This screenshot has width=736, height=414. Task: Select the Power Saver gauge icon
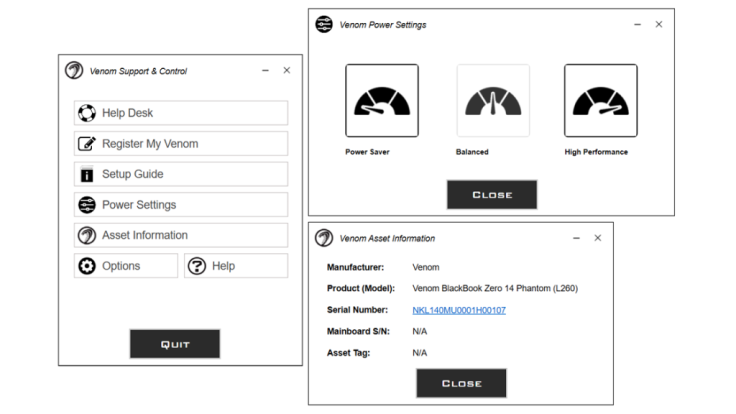click(382, 101)
